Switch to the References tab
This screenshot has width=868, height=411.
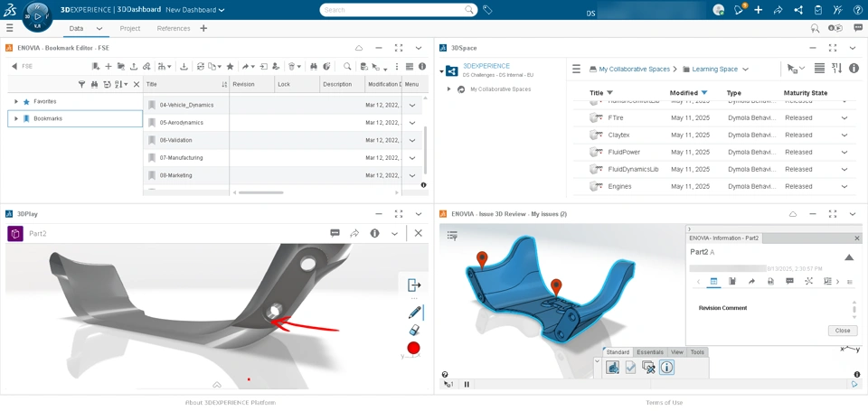(x=174, y=28)
